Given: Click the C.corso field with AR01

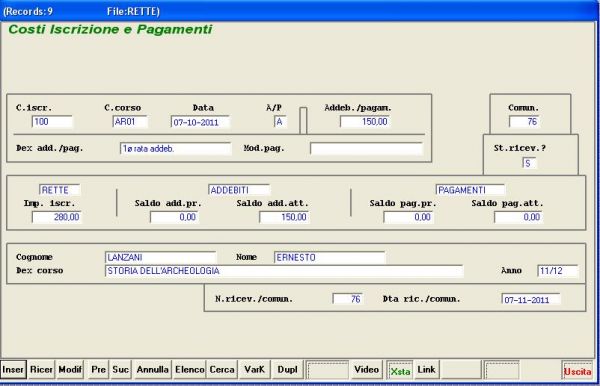Looking at the screenshot, I should pos(130,122).
